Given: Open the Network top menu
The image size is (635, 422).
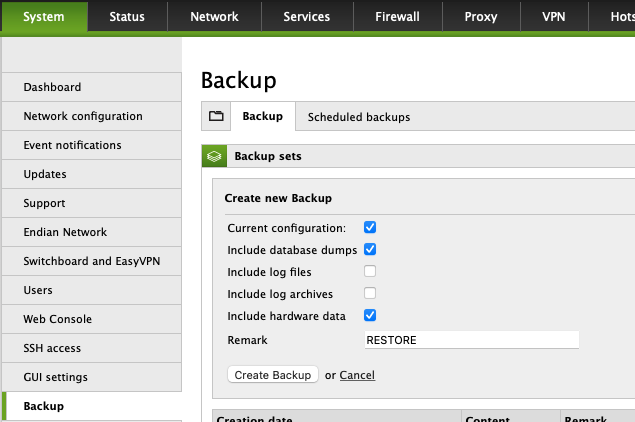Looking at the screenshot, I should 214,17.
